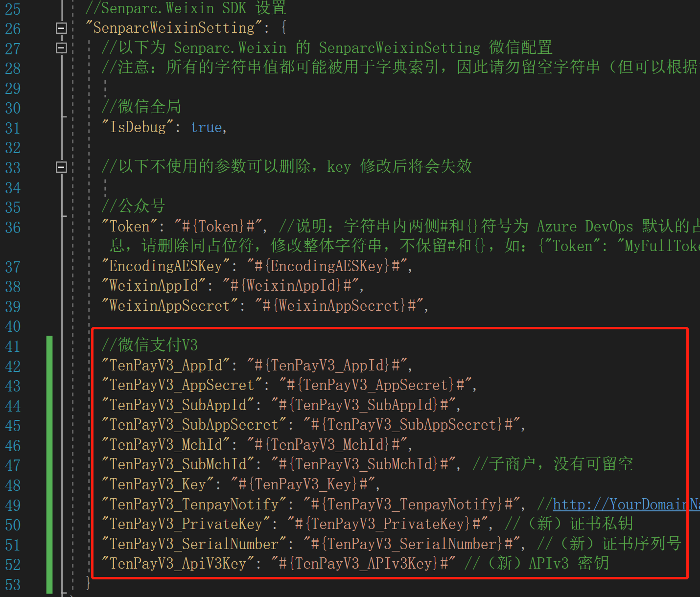Click the //（新）证书私钥 comment
700x597 pixels.
click(569, 524)
